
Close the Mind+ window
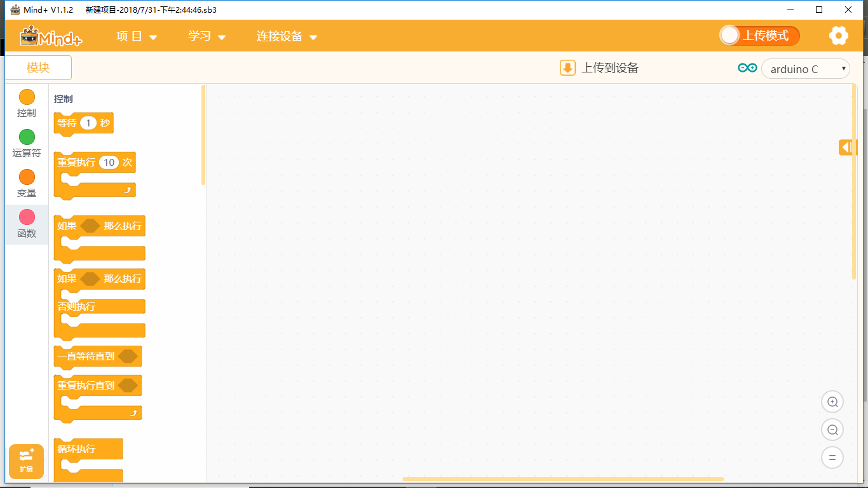click(x=848, y=10)
